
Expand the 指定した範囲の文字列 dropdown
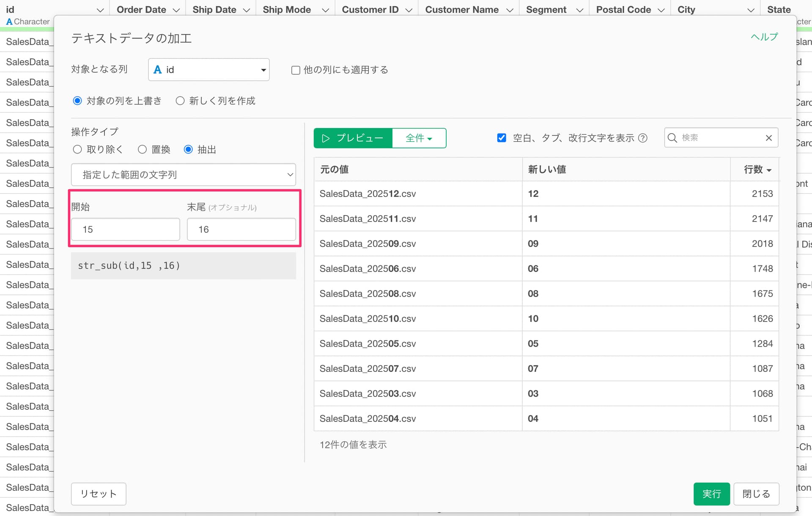click(x=183, y=175)
